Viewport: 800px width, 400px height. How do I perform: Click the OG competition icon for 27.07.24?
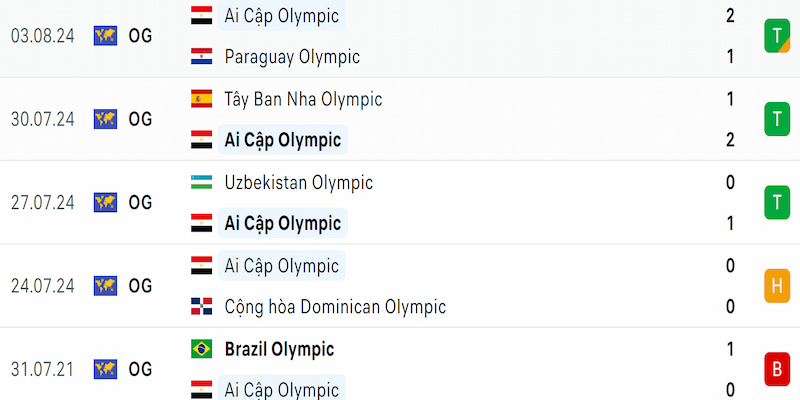click(x=105, y=203)
